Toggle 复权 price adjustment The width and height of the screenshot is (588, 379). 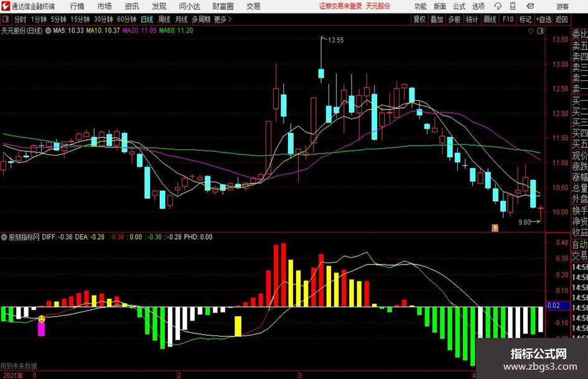(419, 19)
